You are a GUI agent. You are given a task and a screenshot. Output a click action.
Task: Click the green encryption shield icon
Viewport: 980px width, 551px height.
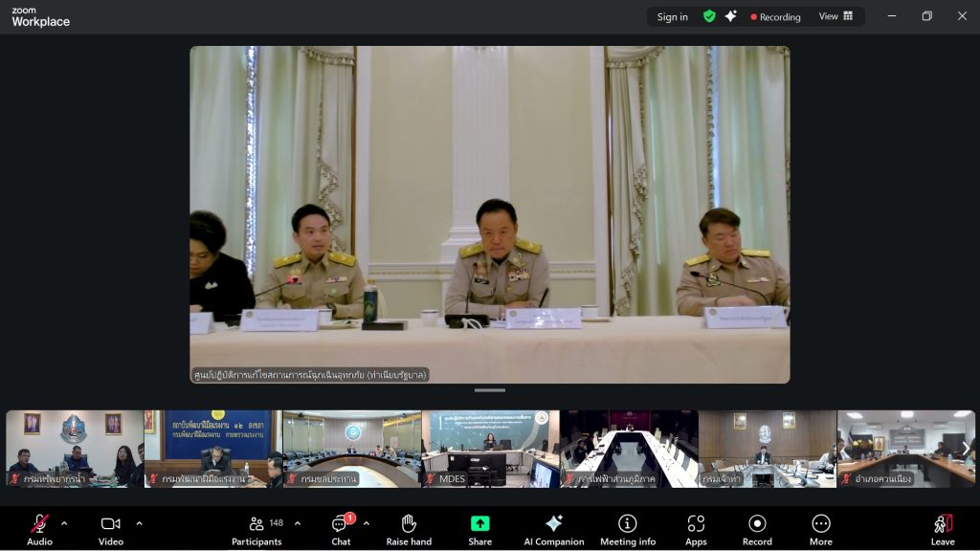pyautogui.click(x=709, y=16)
